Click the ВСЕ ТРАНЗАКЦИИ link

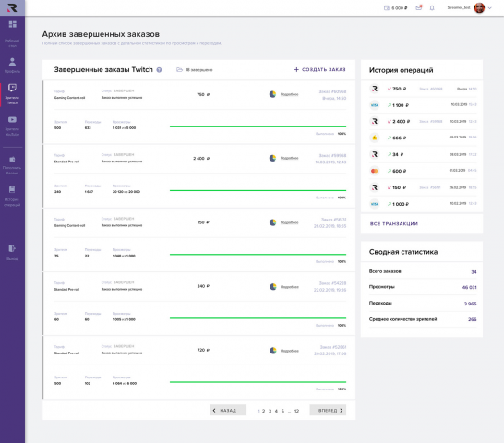pyautogui.click(x=394, y=223)
